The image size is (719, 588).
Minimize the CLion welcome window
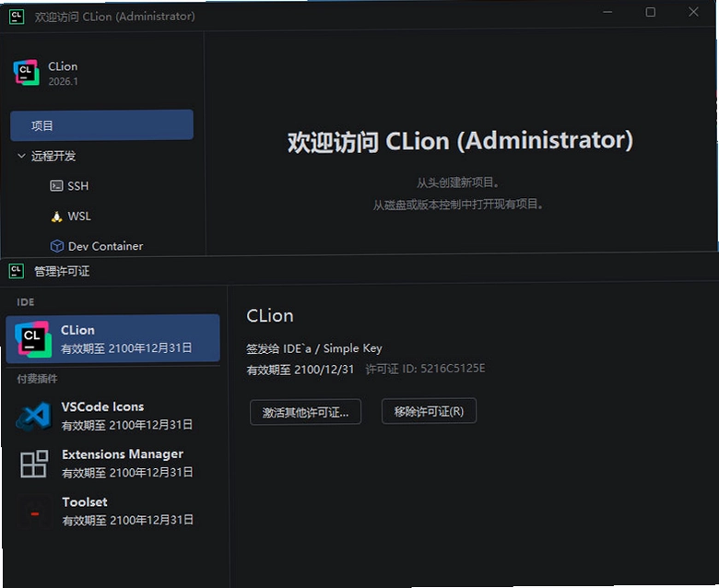pyautogui.click(x=607, y=12)
